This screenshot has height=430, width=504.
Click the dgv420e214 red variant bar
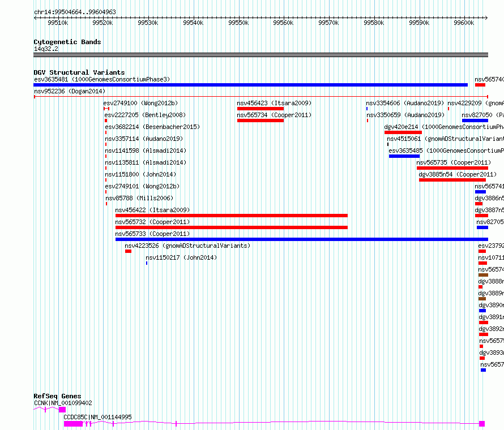(403, 132)
